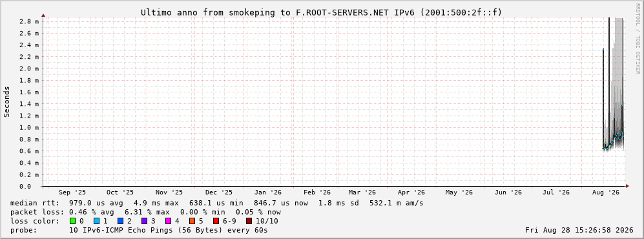Click the 2.8 m y-axis label
Screen dimensions: 644x239
point(29,21)
